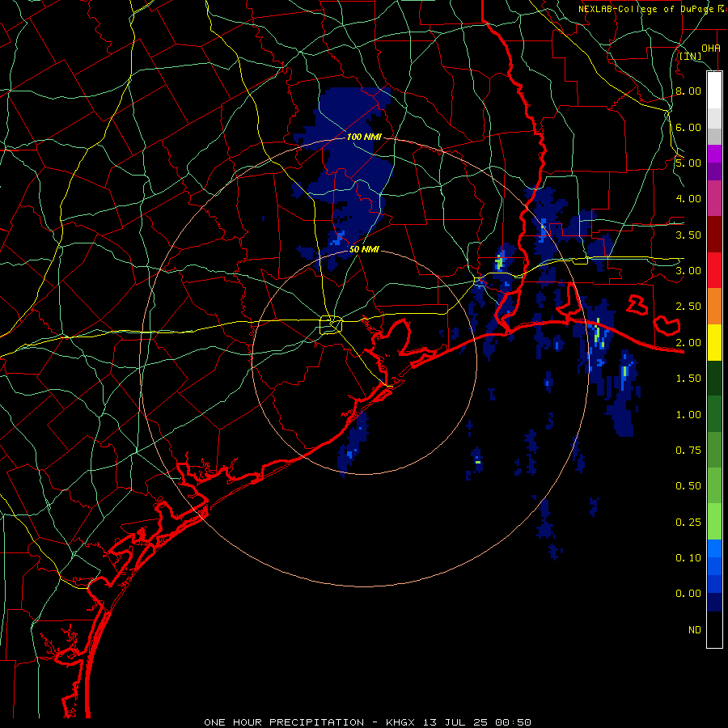Click the 1.50 legend value
Image resolution: width=728 pixels, height=728 pixels.
(688, 379)
